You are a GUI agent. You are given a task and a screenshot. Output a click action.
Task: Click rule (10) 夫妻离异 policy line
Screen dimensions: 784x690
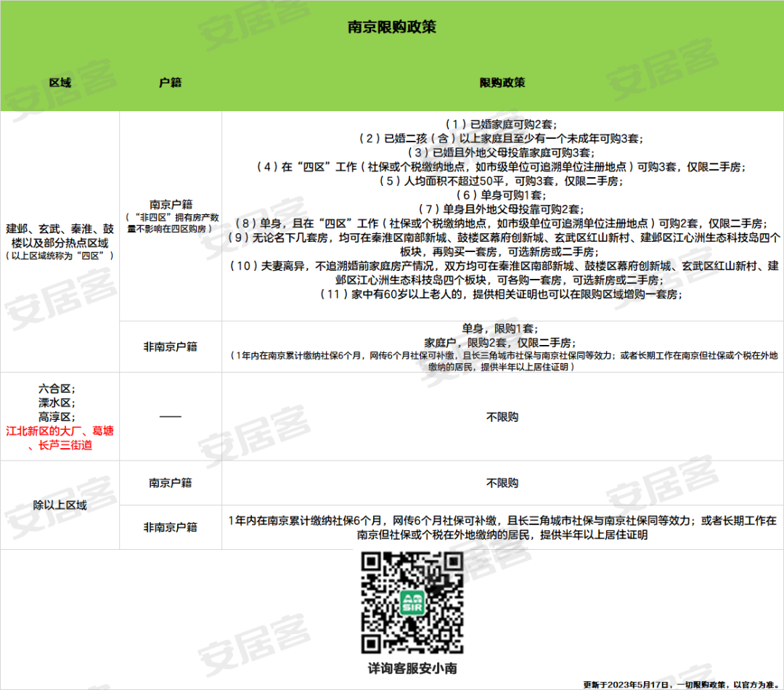point(502,272)
